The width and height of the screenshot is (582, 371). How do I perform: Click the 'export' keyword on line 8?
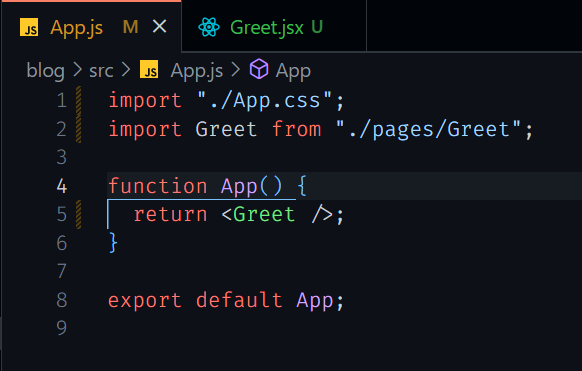click(145, 301)
